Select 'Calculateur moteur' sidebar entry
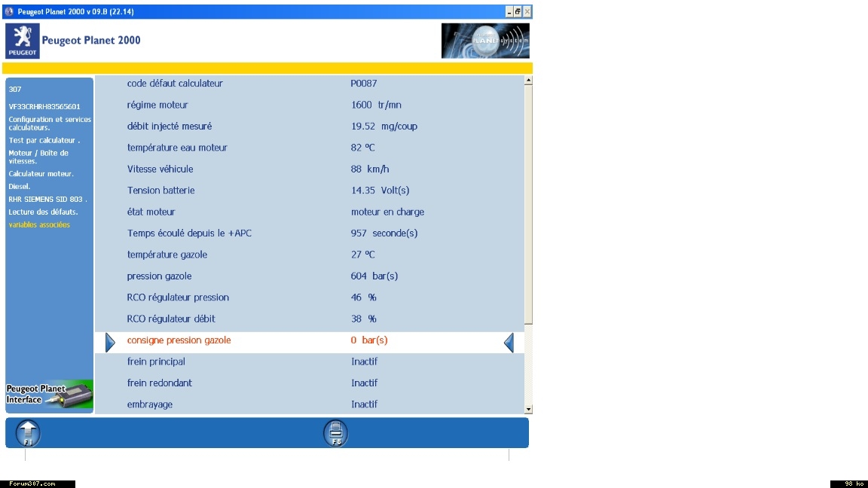Image resolution: width=868 pixels, height=488 pixels. tap(41, 174)
